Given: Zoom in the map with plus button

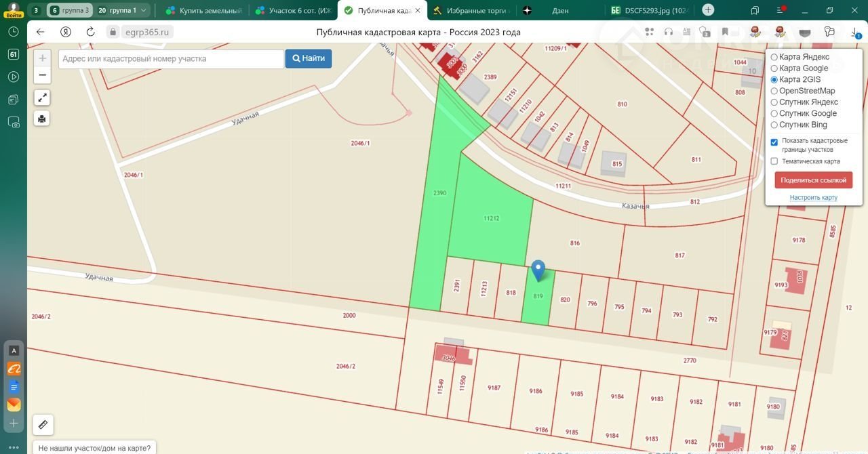Looking at the screenshot, I should (x=42, y=58).
